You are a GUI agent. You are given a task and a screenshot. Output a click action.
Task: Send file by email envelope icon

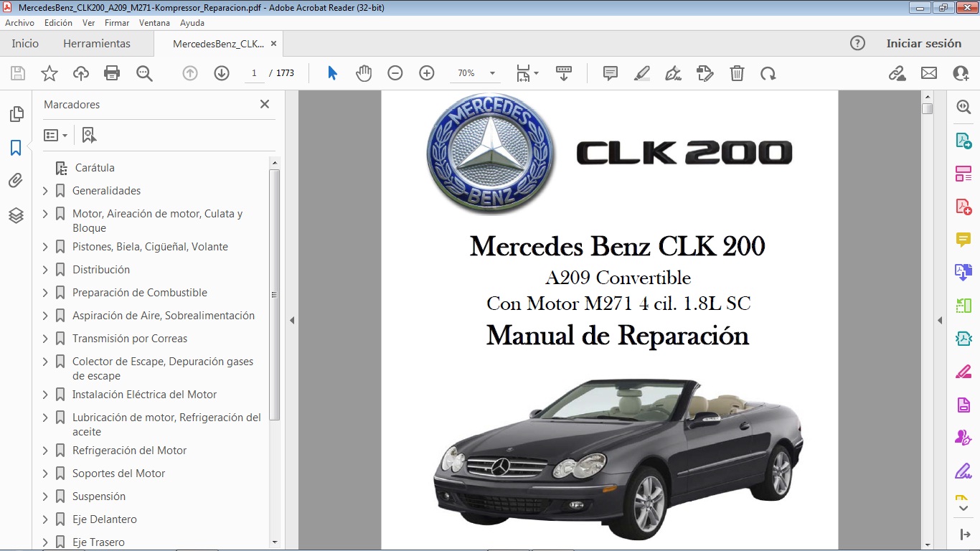click(929, 73)
